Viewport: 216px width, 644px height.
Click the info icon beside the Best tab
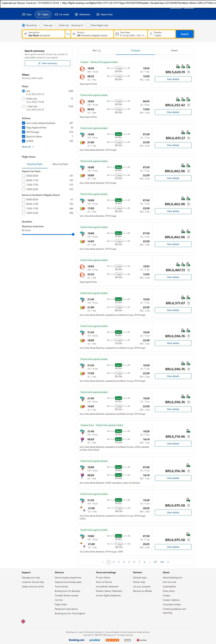99,51
